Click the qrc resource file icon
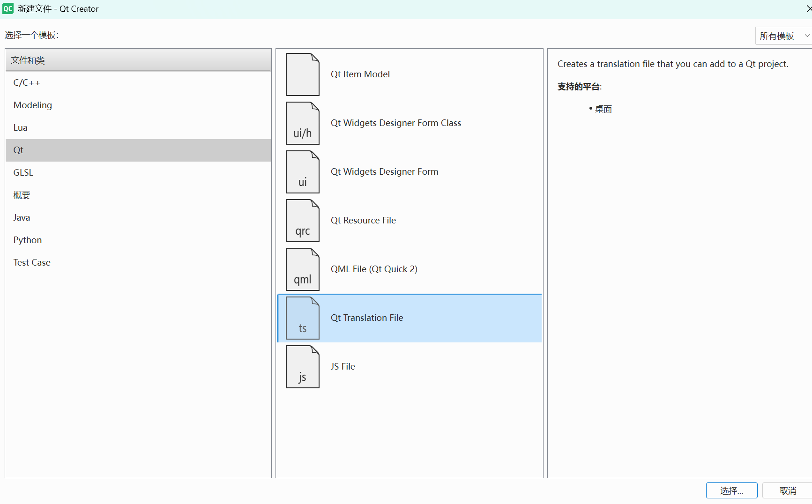 point(303,221)
